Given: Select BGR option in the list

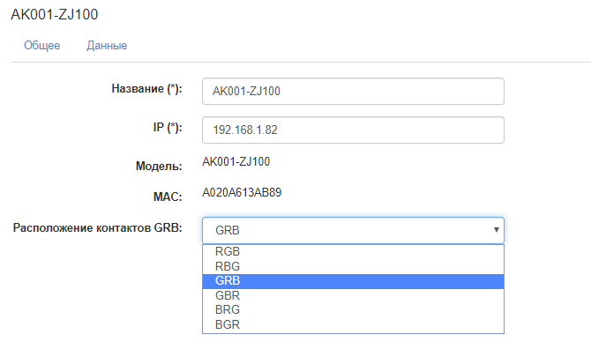Looking at the screenshot, I should (228, 325).
